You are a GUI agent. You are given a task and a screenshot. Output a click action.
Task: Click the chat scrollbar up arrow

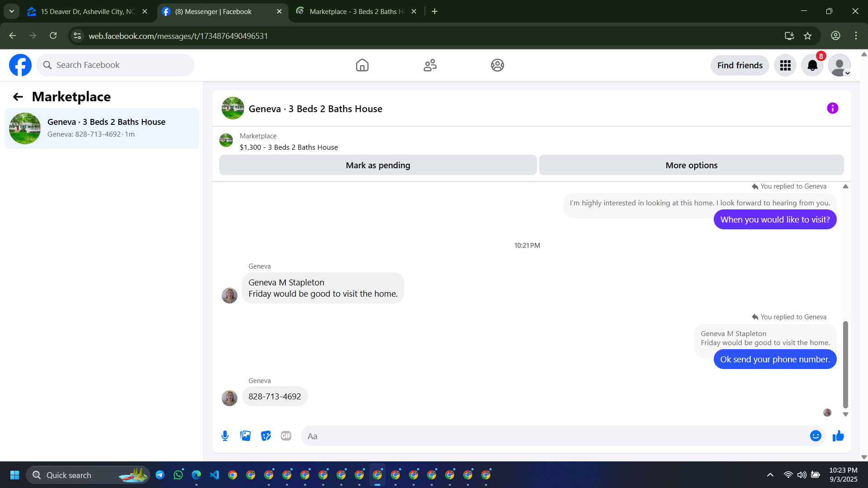(845, 186)
